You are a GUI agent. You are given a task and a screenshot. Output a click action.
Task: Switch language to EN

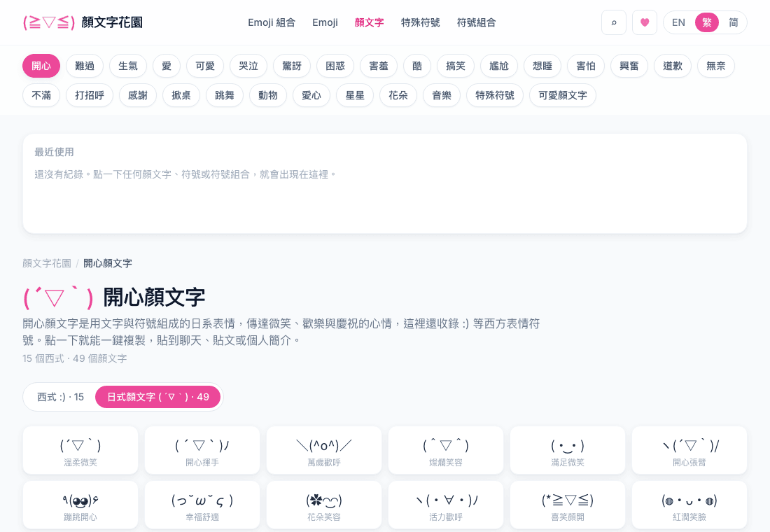[x=678, y=22]
